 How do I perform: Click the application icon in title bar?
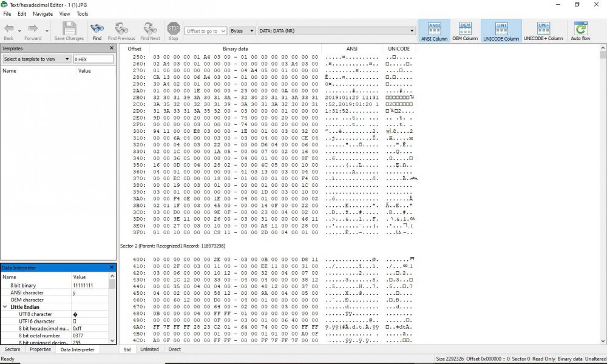[x=4, y=5]
